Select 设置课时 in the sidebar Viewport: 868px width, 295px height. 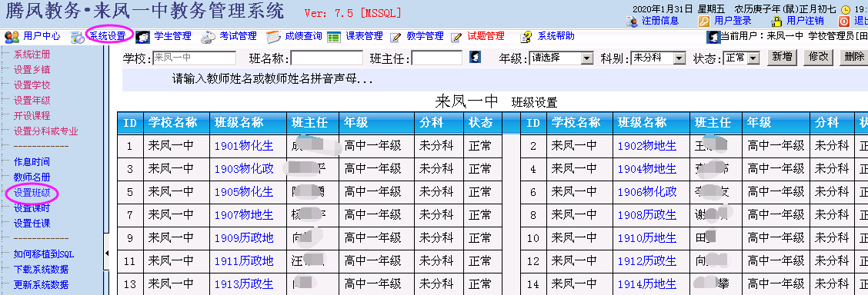point(32,208)
